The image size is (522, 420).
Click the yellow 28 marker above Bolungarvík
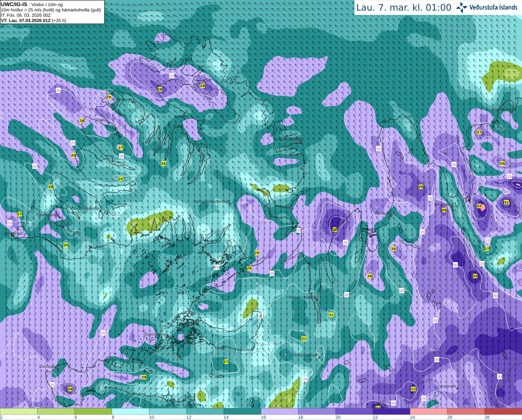[x=109, y=97]
